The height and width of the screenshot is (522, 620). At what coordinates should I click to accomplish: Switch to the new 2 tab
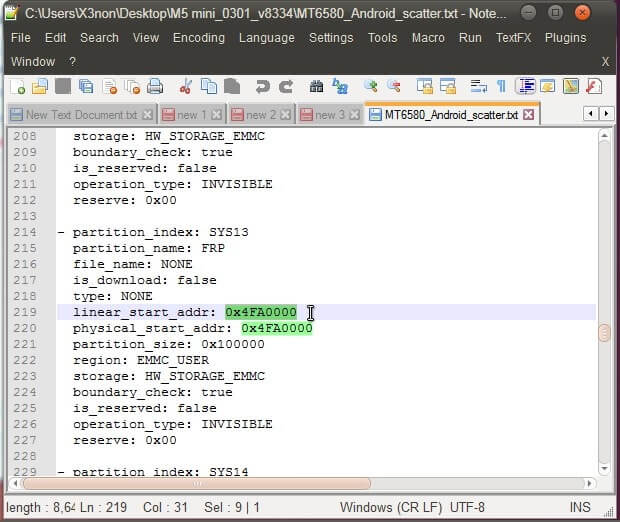click(x=261, y=115)
